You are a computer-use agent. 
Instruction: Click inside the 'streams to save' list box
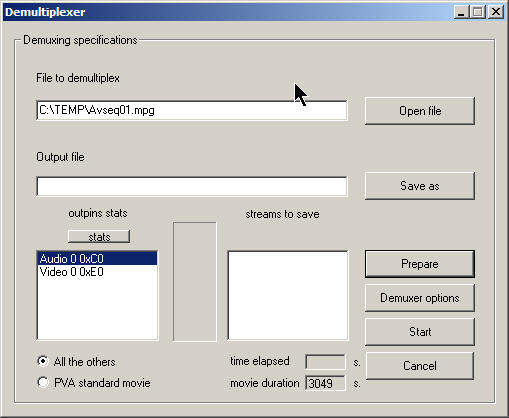[288, 295]
